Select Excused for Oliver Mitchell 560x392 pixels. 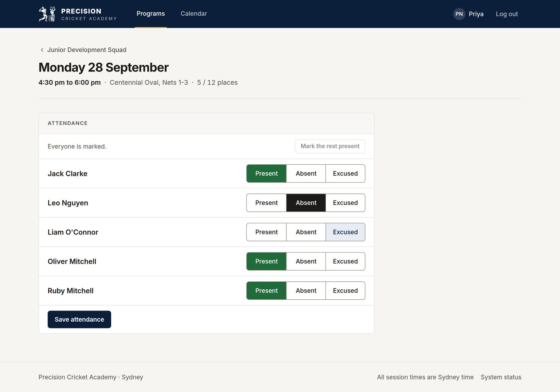(345, 261)
